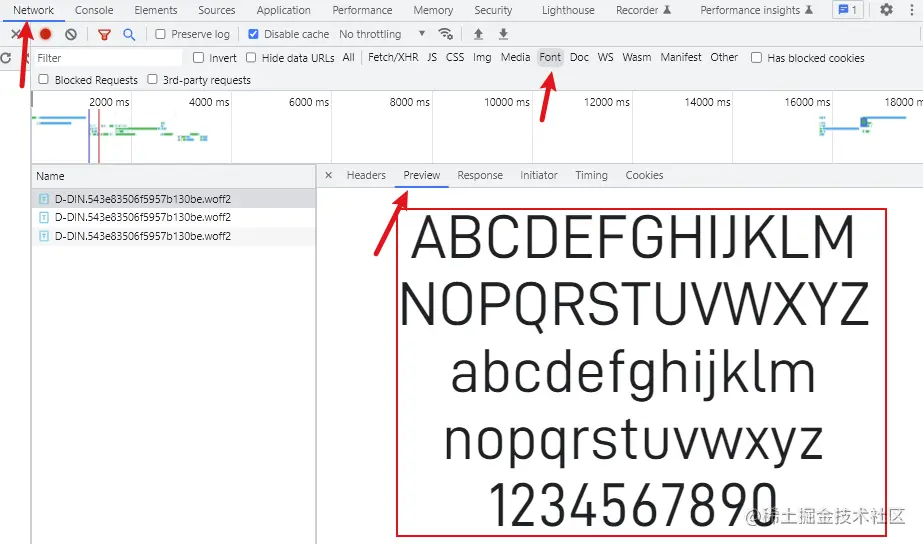This screenshot has height=544, width=923.
Task: Select first D-DIN woff2 request row
Action: tap(174, 199)
